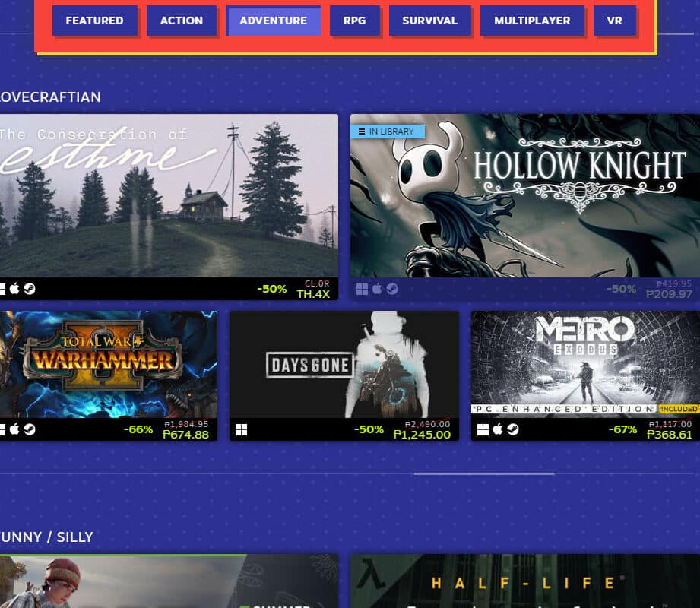
Task: Click Steam platform icon on Hollow Knight card
Action: 392,290
